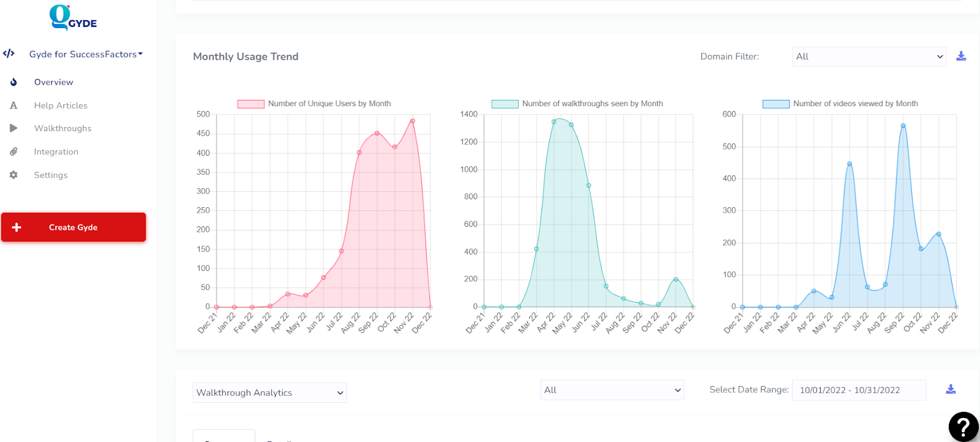Open the help question mark bubble
This screenshot has height=442, width=980.
(x=963, y=427)
